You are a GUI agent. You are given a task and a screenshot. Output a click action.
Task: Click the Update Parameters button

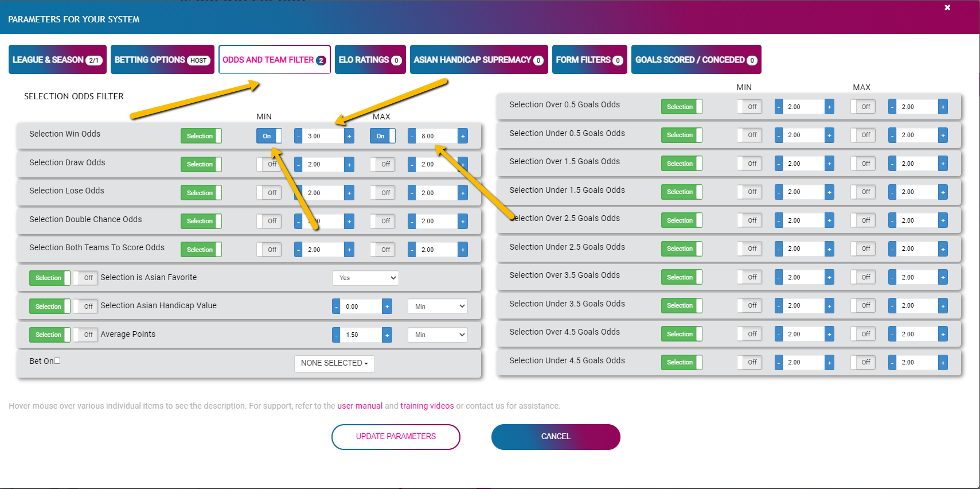coord(396,437)
